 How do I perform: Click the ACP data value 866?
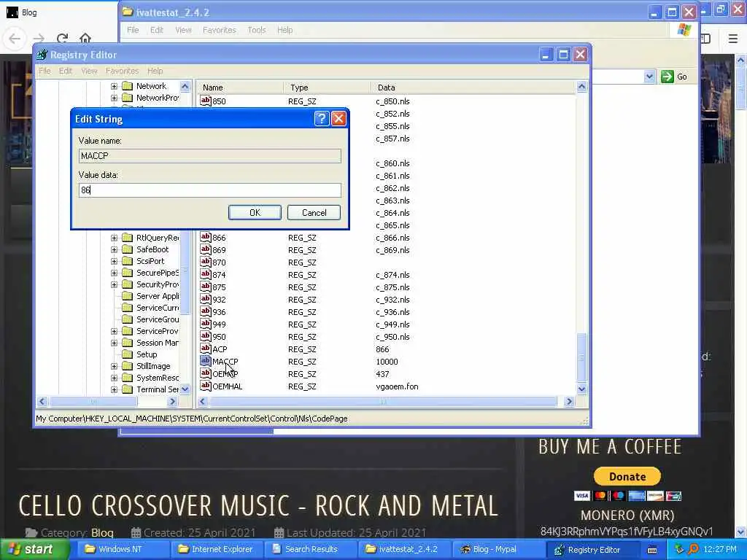click(x=382, y=349)
